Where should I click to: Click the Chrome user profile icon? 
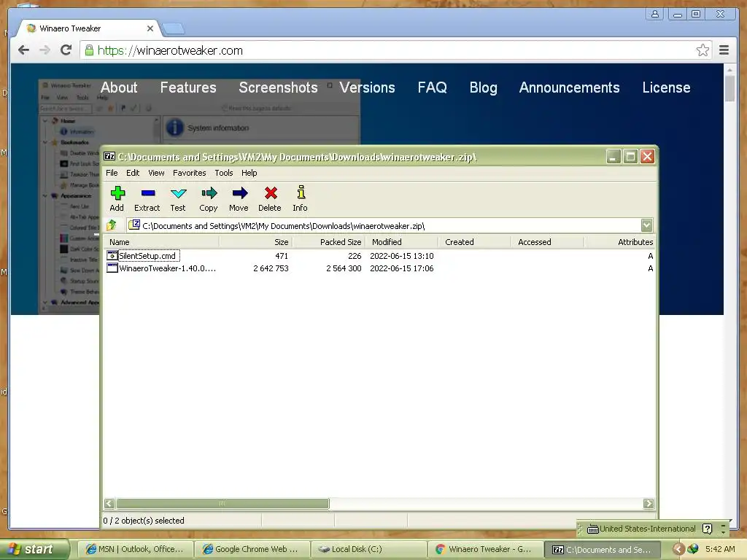coord(655,14)
